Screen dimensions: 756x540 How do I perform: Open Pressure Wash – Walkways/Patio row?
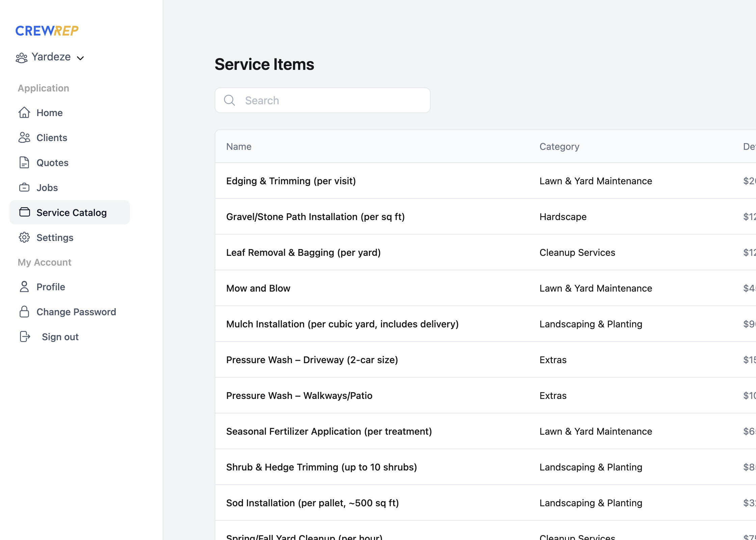coord(299,396)
